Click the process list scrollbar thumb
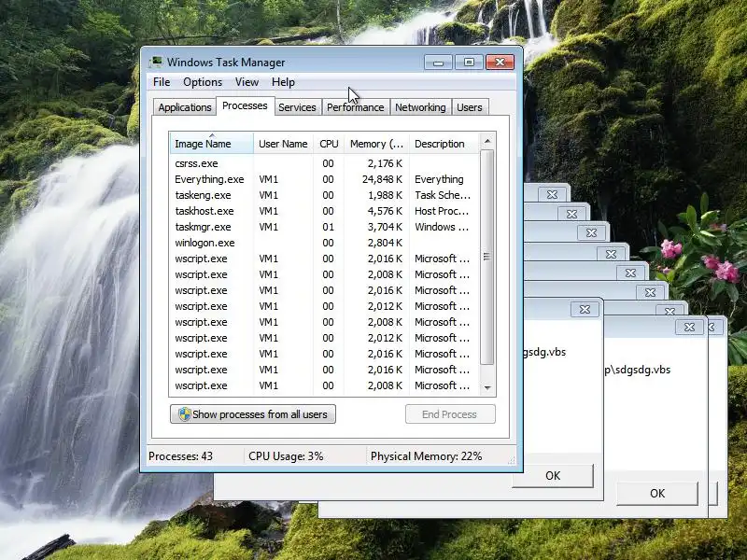 coord(486,258)
